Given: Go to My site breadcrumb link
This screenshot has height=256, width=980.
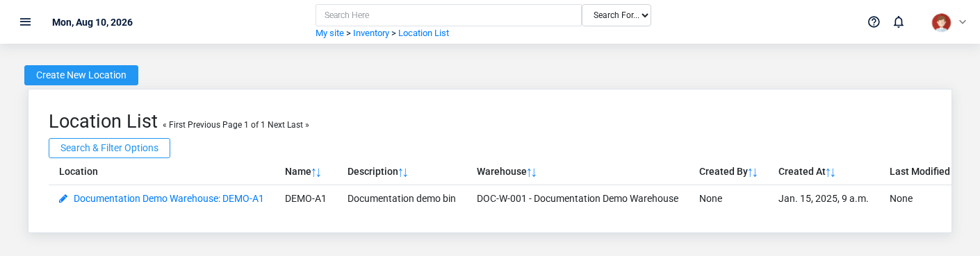Looking at the screenshot, I should 329,33.
